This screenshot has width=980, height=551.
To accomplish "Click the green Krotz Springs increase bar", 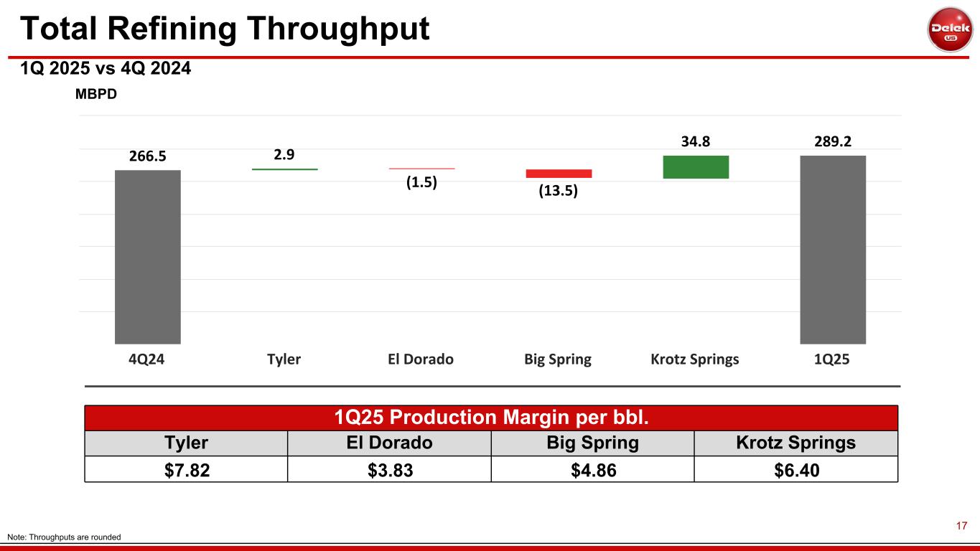I will [696, 166].
